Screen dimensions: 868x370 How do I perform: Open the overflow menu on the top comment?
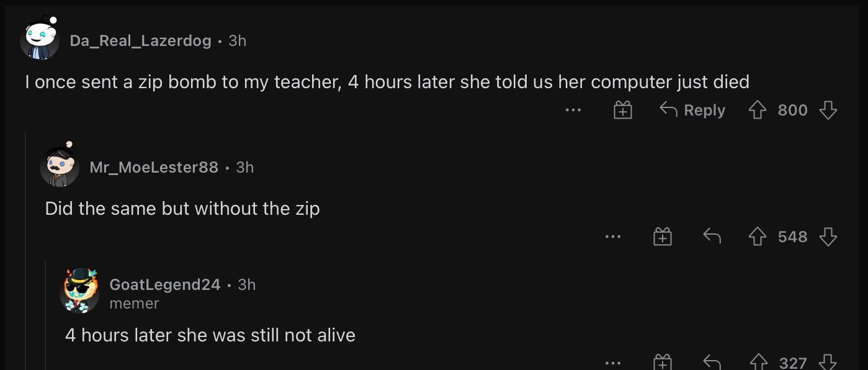[573, 110]
